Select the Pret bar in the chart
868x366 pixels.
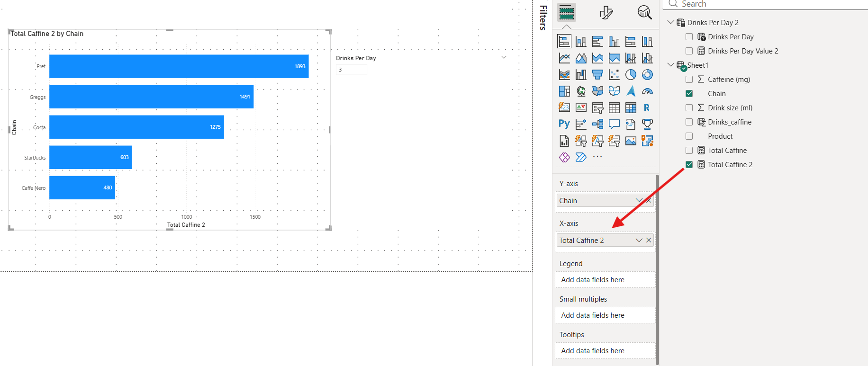[179, 66]
